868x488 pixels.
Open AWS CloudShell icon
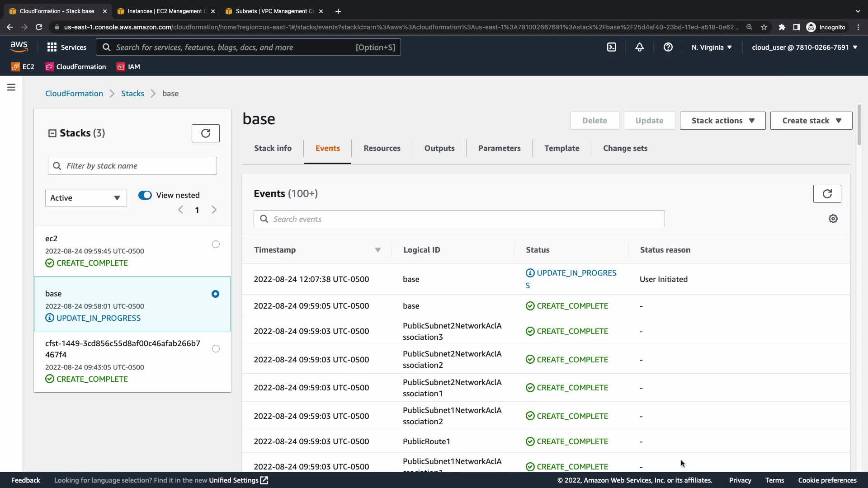(x=611, y=47)
